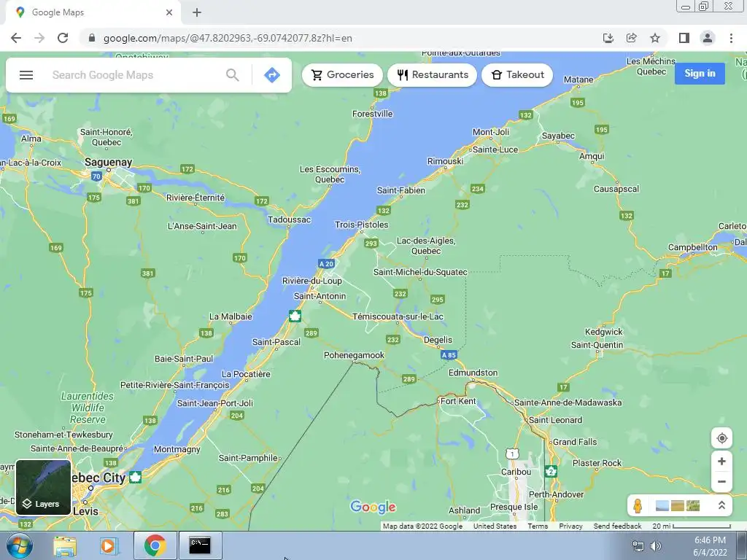The image size is (747, 560).
Task: Zoom in with the plus button
Action: [721, 462]
